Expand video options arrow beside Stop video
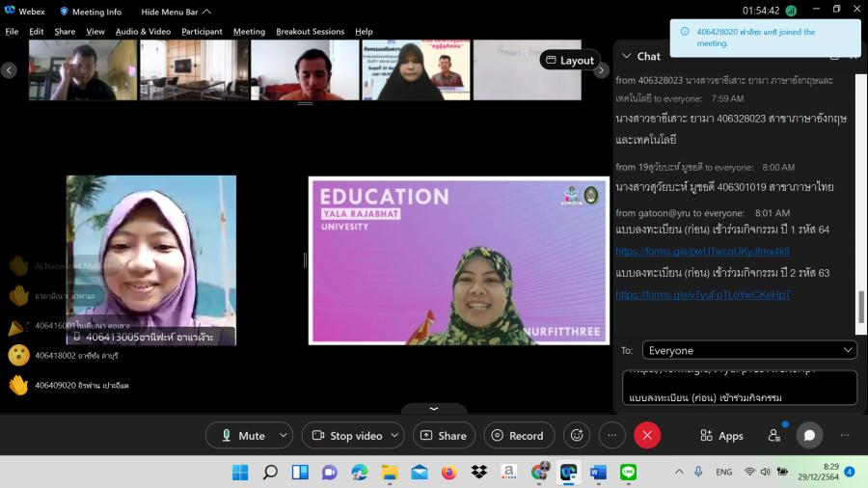 pos(396,435)
